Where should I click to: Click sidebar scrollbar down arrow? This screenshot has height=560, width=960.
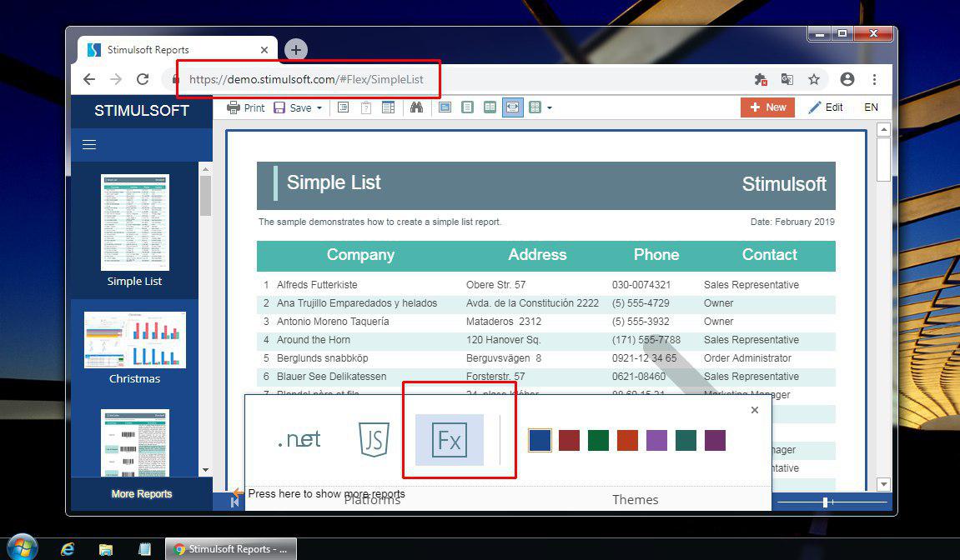(x=206, y=470)
